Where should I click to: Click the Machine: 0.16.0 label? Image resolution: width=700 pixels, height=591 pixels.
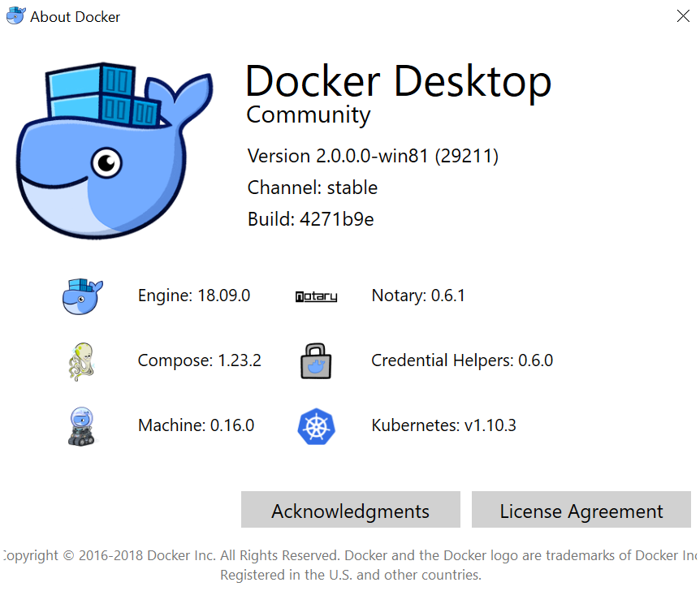pyautogui.click(x=196, y=425)
